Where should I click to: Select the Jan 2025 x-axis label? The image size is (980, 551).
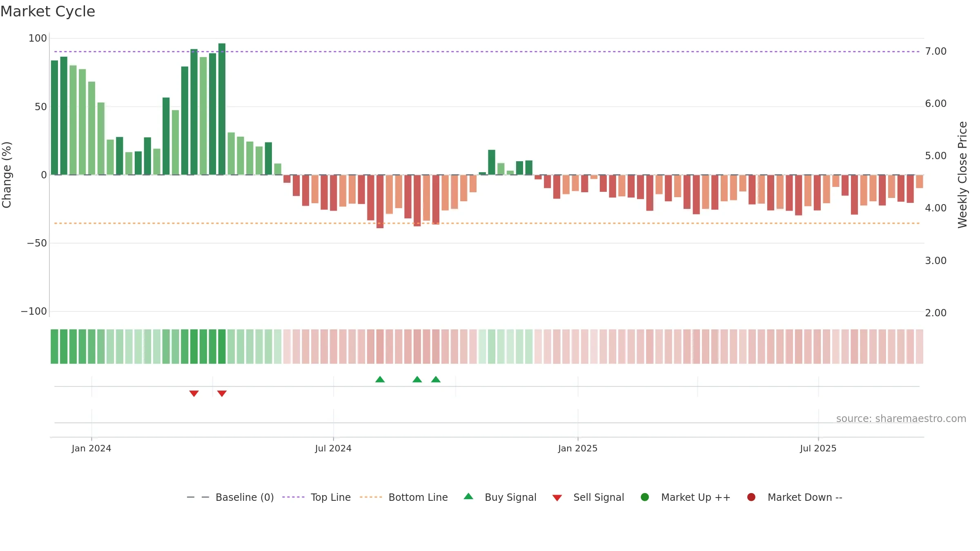click(578, 448)
